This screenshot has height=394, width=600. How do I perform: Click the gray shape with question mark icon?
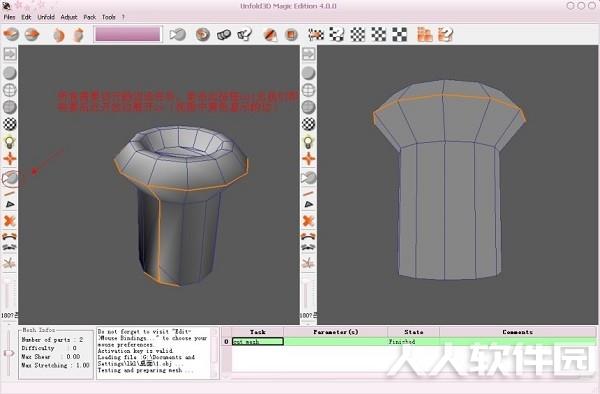pyautogui.click(x=245, y=34)
